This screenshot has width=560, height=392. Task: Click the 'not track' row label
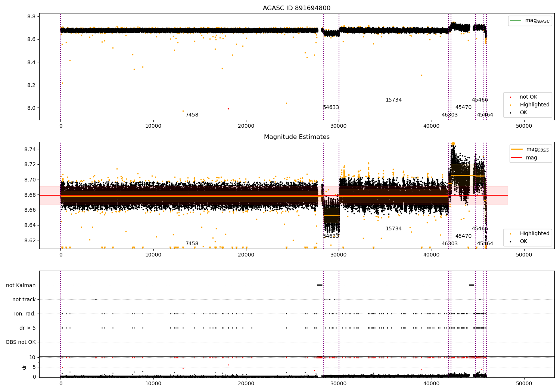pyautogui.click(x=24, y=300)
